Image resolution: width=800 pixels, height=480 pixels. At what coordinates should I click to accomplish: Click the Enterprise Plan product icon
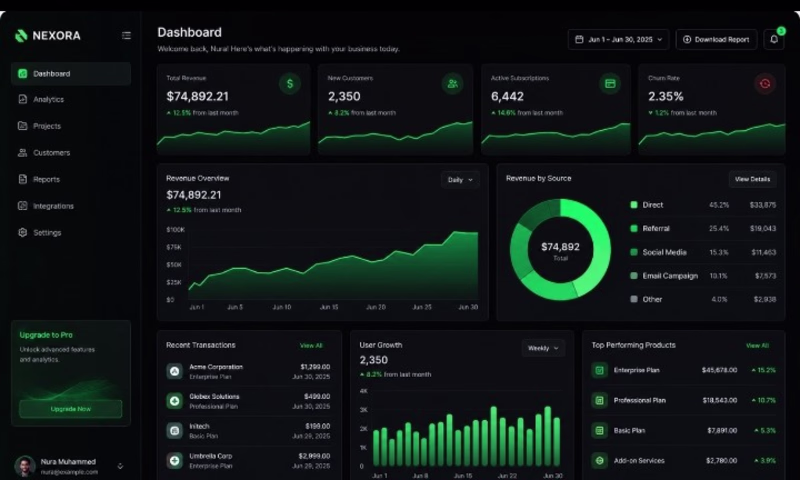599,370
